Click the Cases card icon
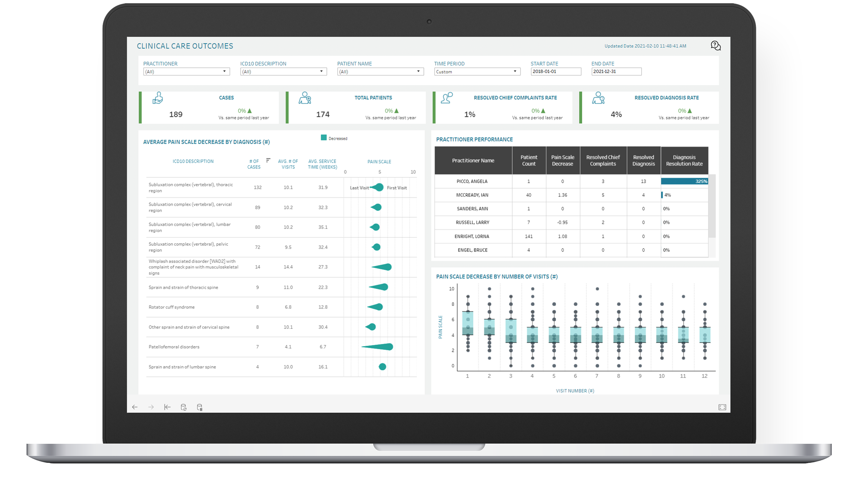The width and height of the screenshot is (868, 484). click(158, 98)
